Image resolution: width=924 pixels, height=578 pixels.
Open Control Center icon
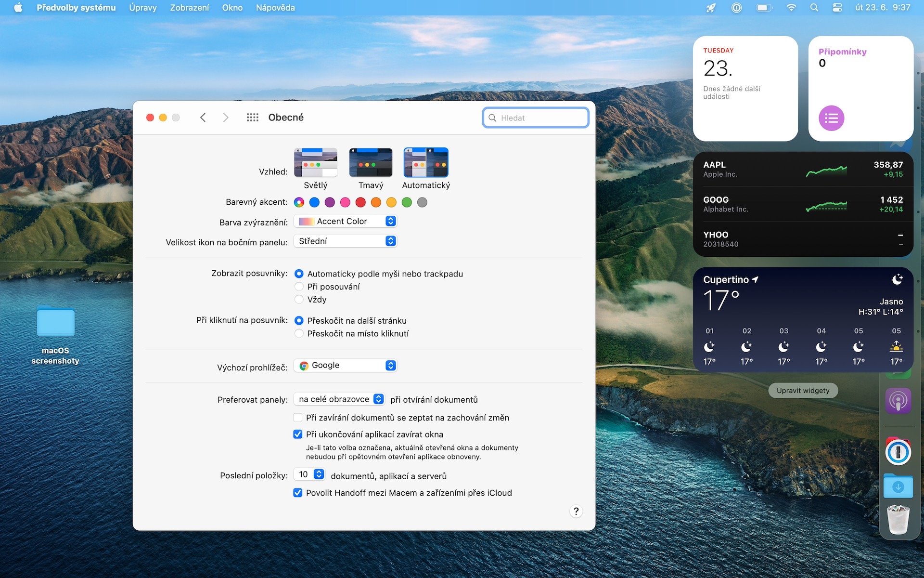pos(837,8)
